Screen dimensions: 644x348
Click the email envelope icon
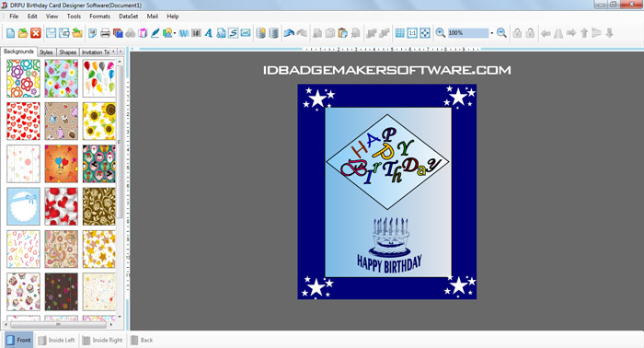click(x=246, y=33)
